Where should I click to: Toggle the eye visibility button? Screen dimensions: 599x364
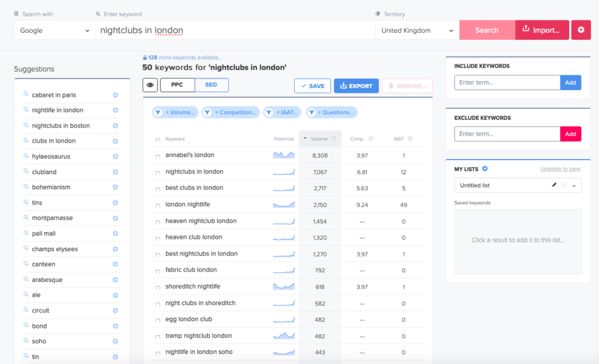[150, 85]
